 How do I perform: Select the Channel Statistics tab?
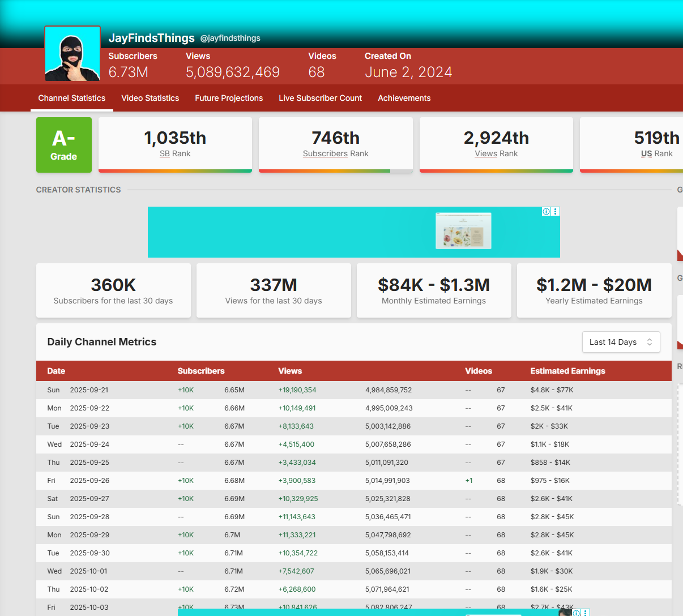(72, 98)
